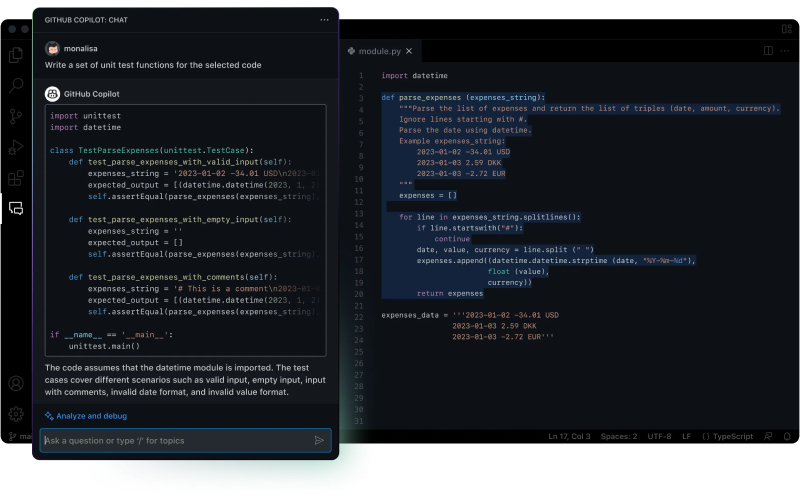Focus the Ask a question input field
Viewport: 800px width, 497px height.
point(175,440)
